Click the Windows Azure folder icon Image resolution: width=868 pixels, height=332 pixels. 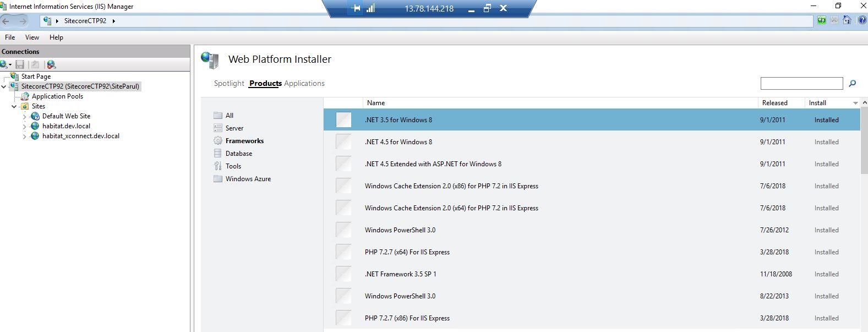tap(218, 178)
